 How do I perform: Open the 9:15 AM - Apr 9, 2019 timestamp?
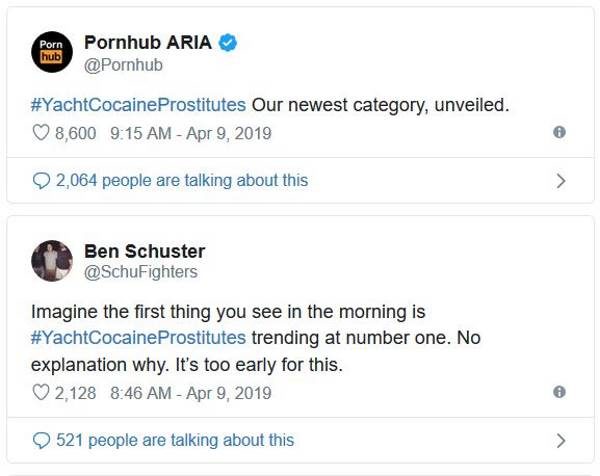tap(191, 134)
